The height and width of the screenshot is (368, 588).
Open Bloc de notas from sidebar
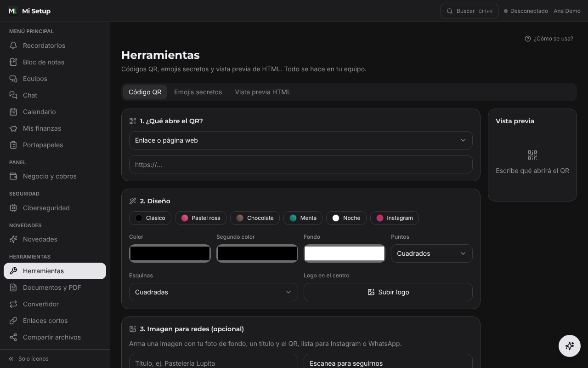coord(55,62)
